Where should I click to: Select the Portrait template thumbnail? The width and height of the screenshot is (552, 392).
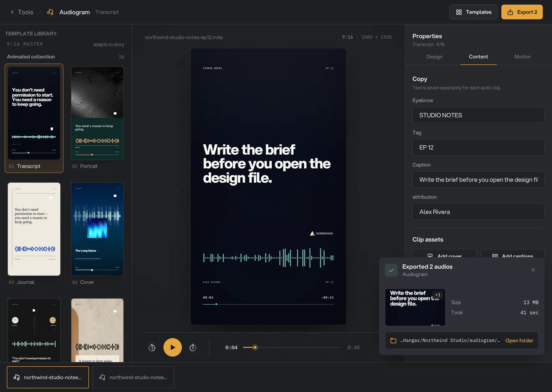[97, 113]
